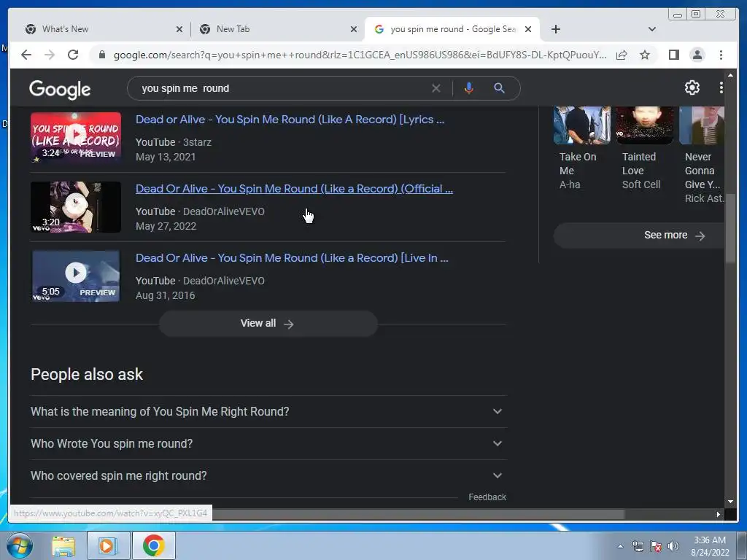
Task: Click the address bar URL
Action: click(360, 55)
